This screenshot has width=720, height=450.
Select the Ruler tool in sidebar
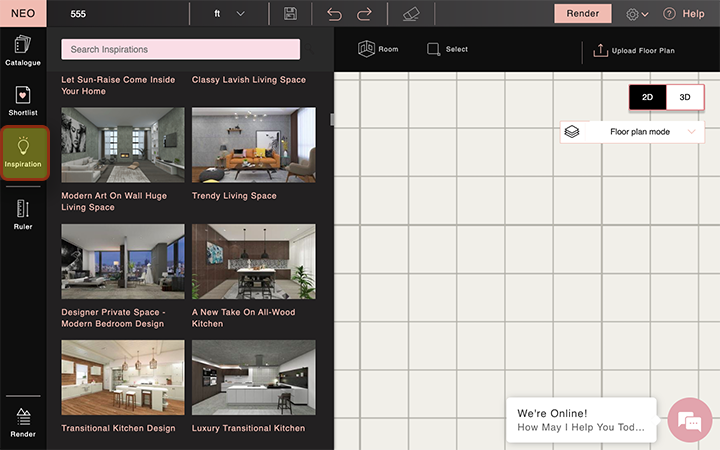pos(23,214)
